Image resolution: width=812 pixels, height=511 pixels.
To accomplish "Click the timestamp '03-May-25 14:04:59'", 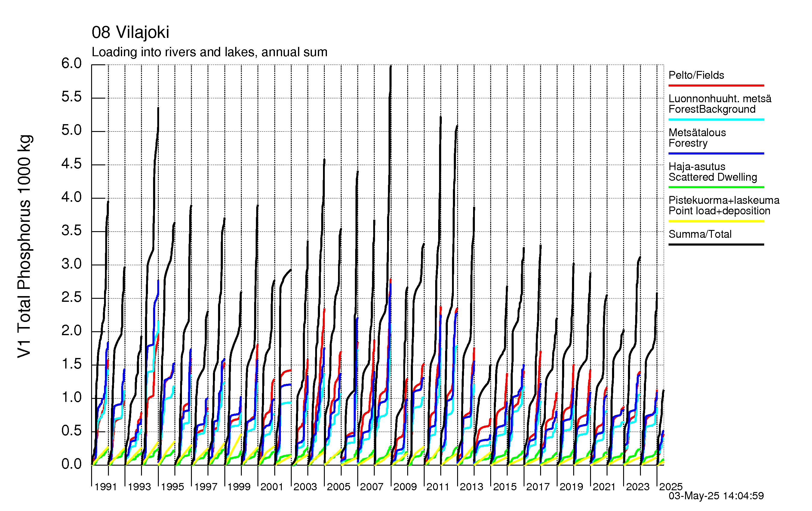I will click(x=716, y=496).
